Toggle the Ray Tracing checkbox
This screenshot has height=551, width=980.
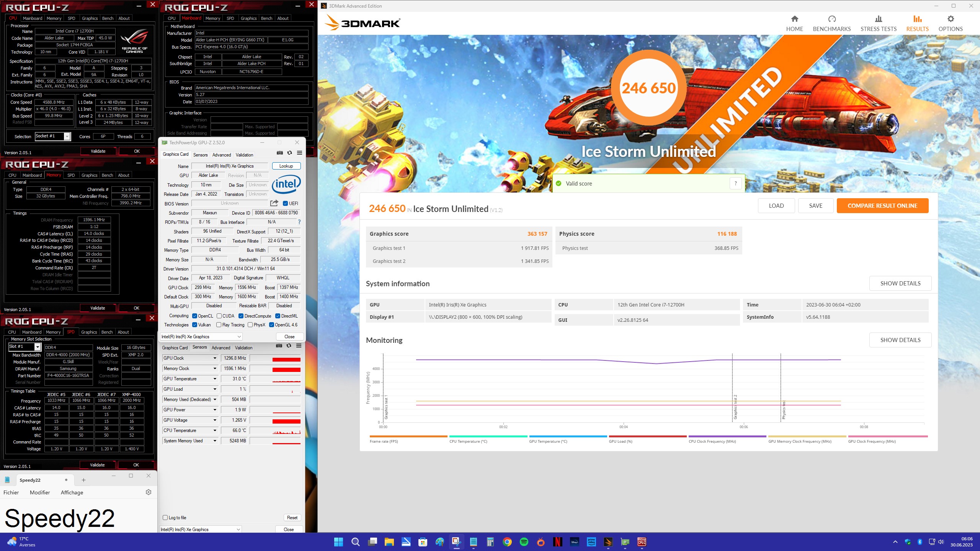(219, 324)
